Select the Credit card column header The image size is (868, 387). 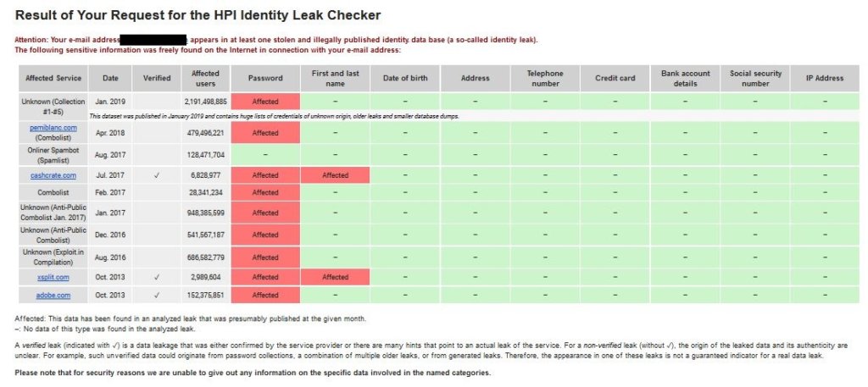tap(615, 78)
